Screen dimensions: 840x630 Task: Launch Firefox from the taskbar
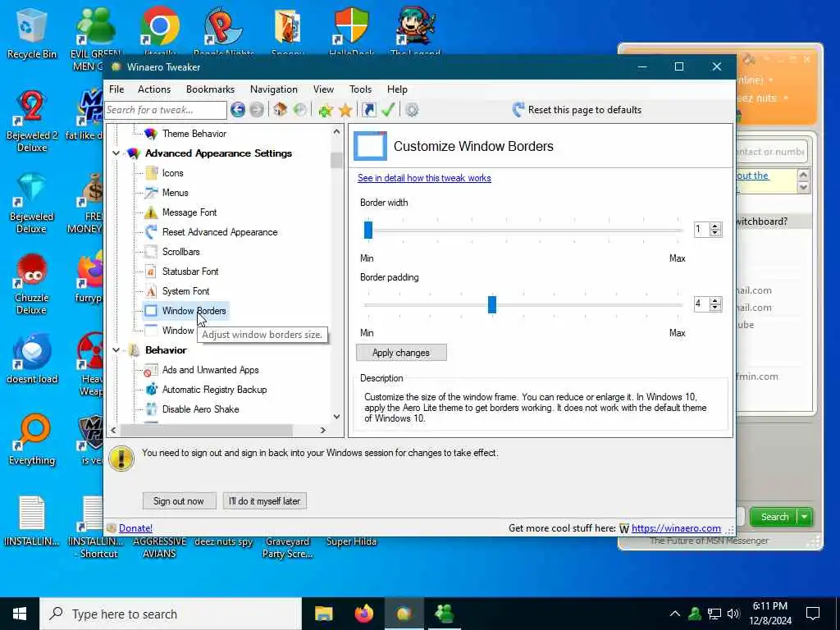[364, 614]
